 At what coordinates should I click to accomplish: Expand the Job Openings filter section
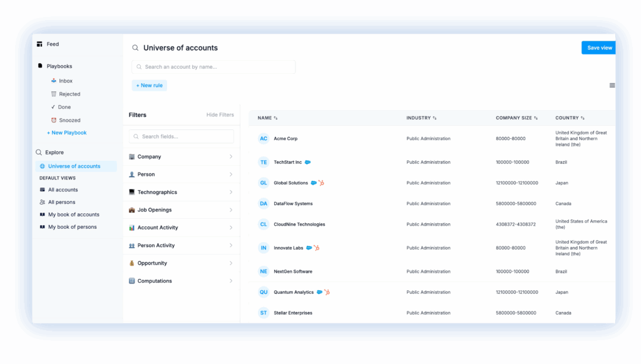tap(181, 210)
